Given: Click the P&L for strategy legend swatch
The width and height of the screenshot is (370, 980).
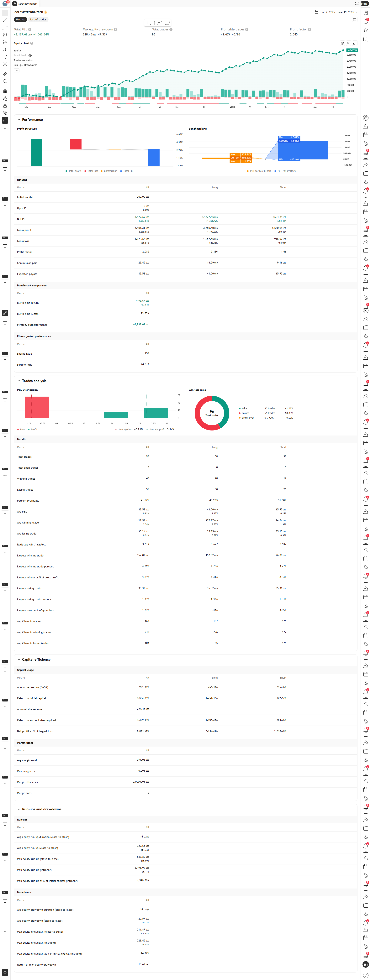Looking at the screenshot, I should pyautogui.click(x=275, y=171).
